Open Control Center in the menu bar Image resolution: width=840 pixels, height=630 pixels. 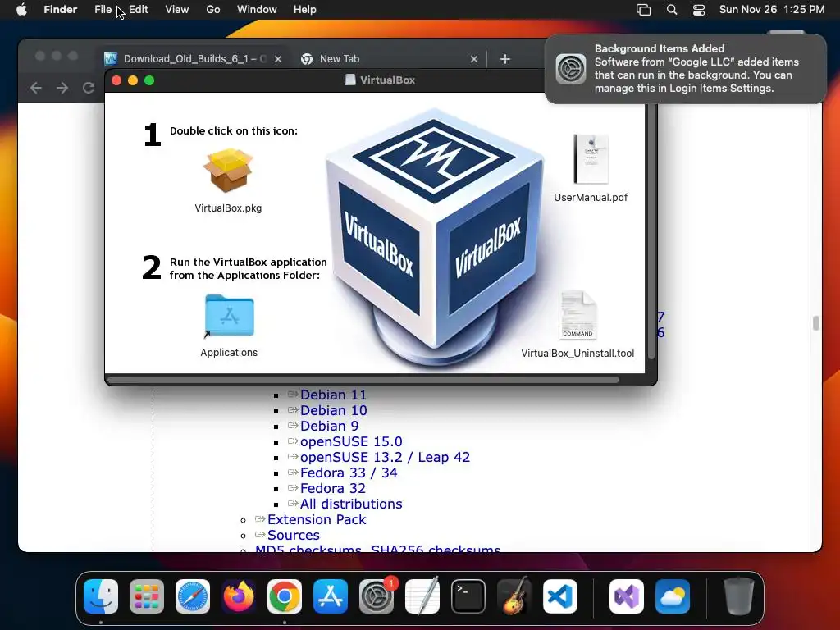click(x=699, y=10)
